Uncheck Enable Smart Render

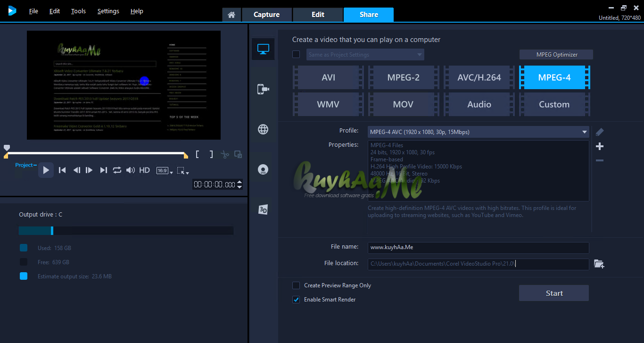click(296, 300)
